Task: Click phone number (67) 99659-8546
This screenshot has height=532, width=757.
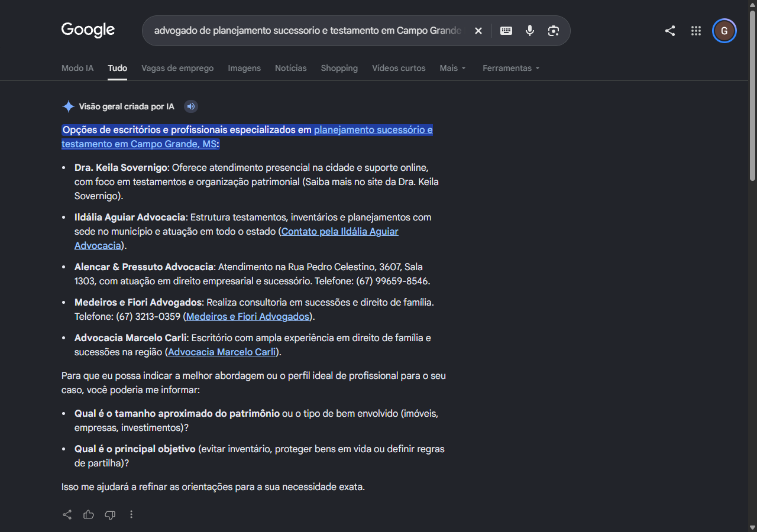Action: (x=392, y=281)
